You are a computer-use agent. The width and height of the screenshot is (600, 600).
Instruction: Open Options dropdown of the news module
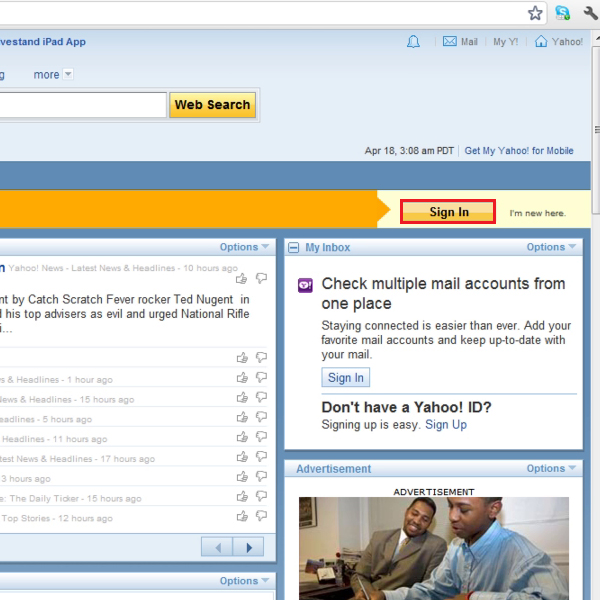coord(244,247)
